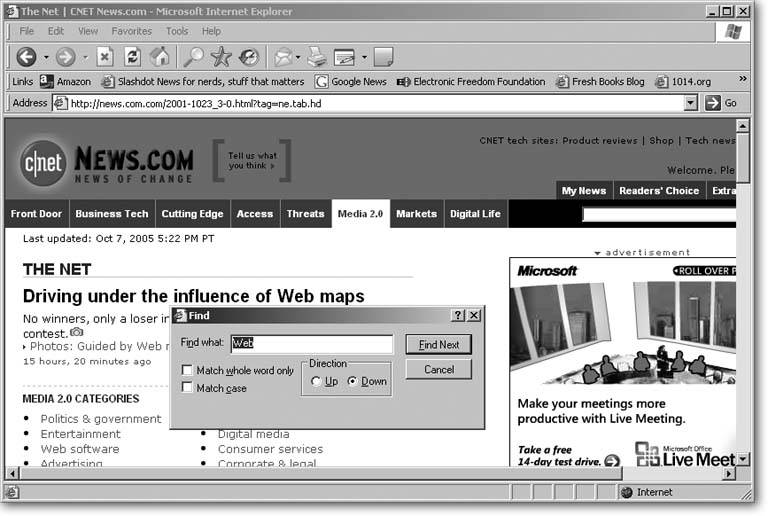Enable the Match case checkbox

[x=187, y=387]
